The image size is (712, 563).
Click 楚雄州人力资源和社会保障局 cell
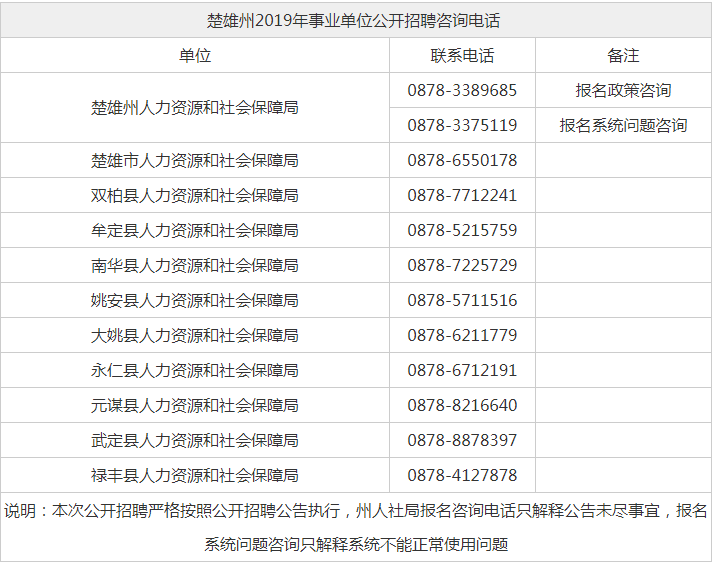click(x=195, y=108)
